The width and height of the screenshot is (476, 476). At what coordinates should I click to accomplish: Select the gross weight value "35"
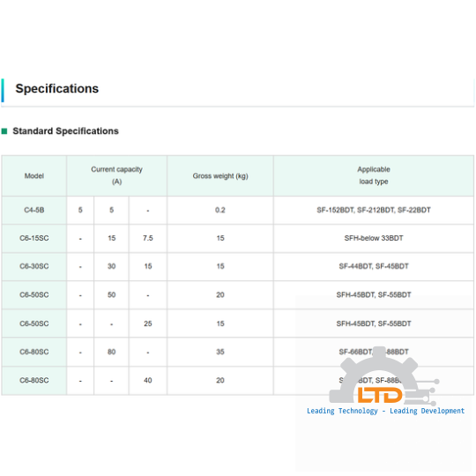pos(220,352)
